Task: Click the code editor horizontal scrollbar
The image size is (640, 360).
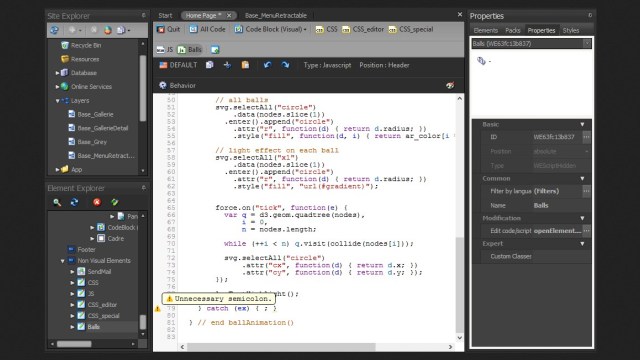Action: 280,347
